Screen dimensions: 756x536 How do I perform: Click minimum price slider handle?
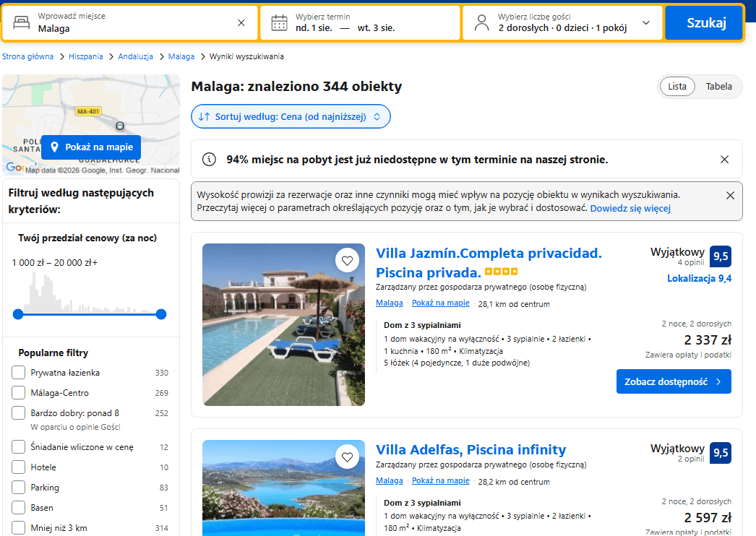pos(18,314)
